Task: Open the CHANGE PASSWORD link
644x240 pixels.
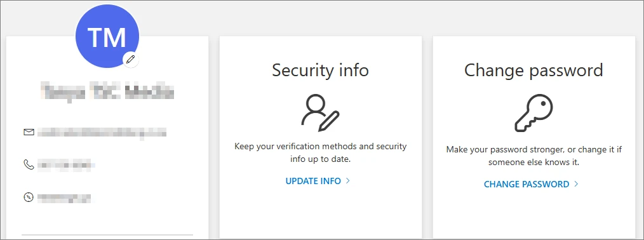Action: (x=527, y=184)
